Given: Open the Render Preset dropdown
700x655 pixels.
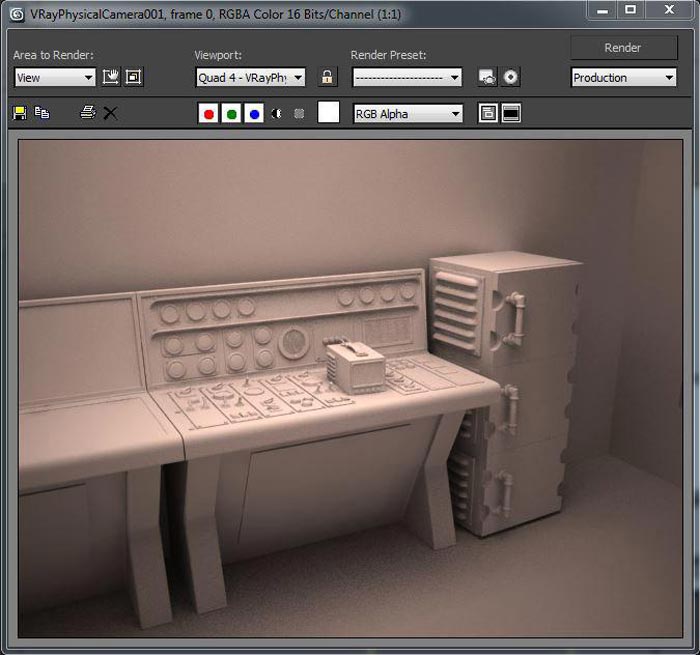Looking at the screenshot, I should click(x=407, y=78).
